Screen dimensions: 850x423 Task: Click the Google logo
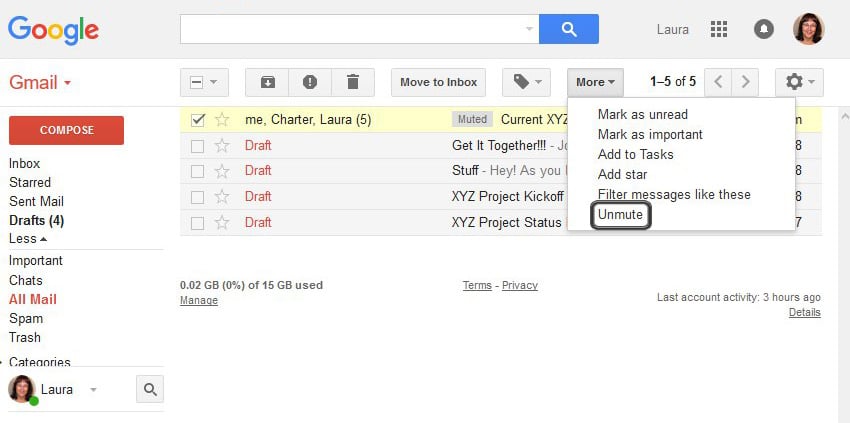coord(53,31)
